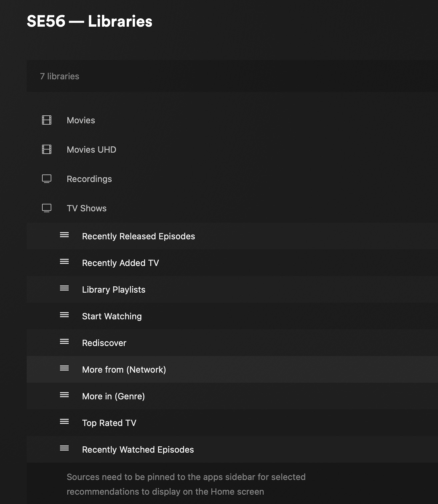Click the reorder handle for More from (Network)

(x=64, y=368)
